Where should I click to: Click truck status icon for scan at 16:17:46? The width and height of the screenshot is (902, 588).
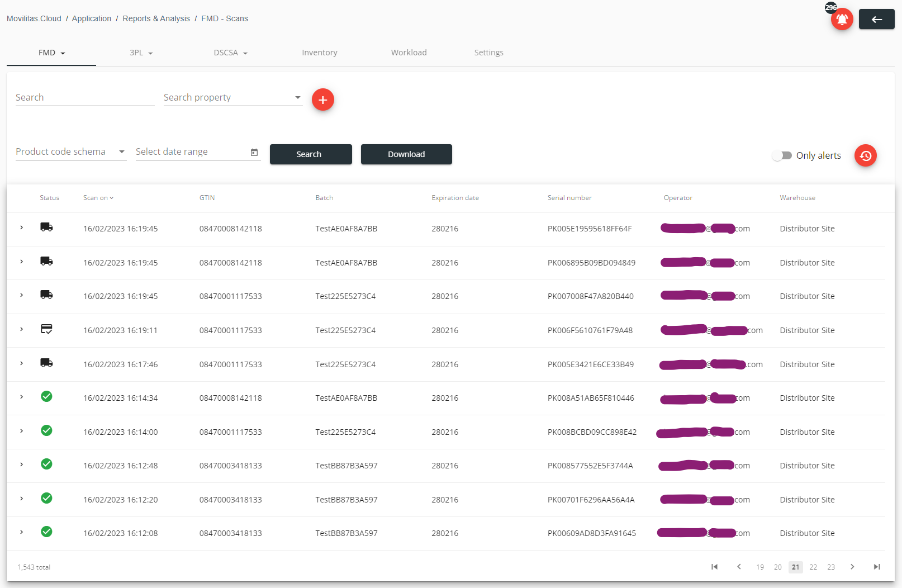click(46, 363)
